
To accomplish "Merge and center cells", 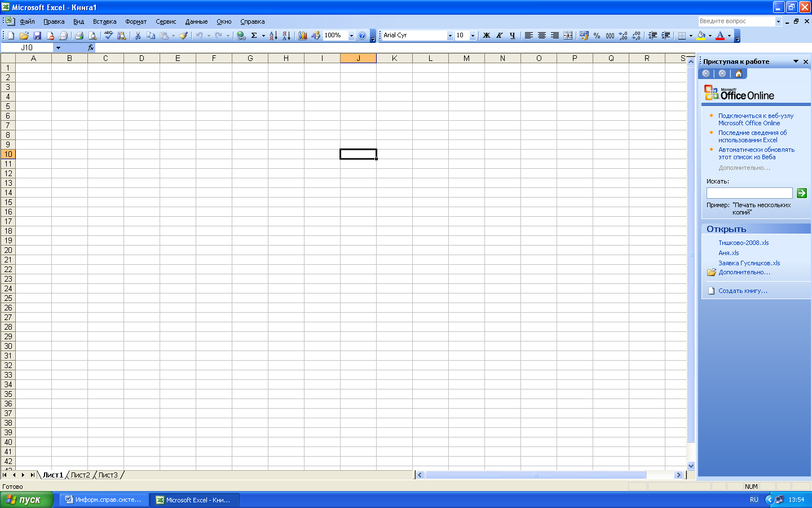I will (568, 36).
